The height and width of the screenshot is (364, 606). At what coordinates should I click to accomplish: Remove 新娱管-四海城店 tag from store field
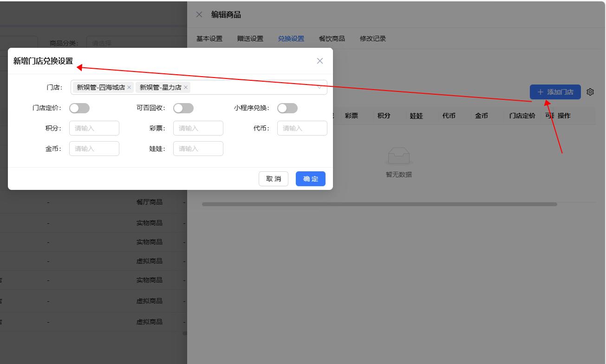click(129, 87)
